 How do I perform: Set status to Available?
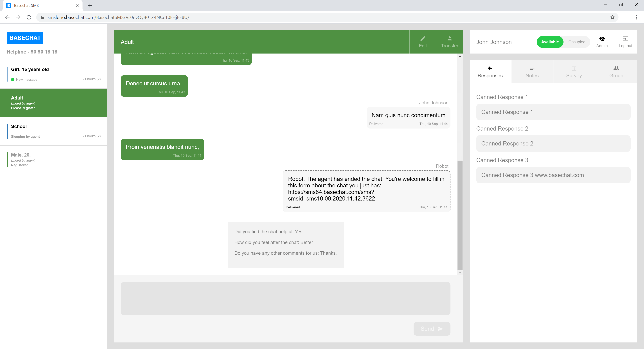click(x=550, y=42)
